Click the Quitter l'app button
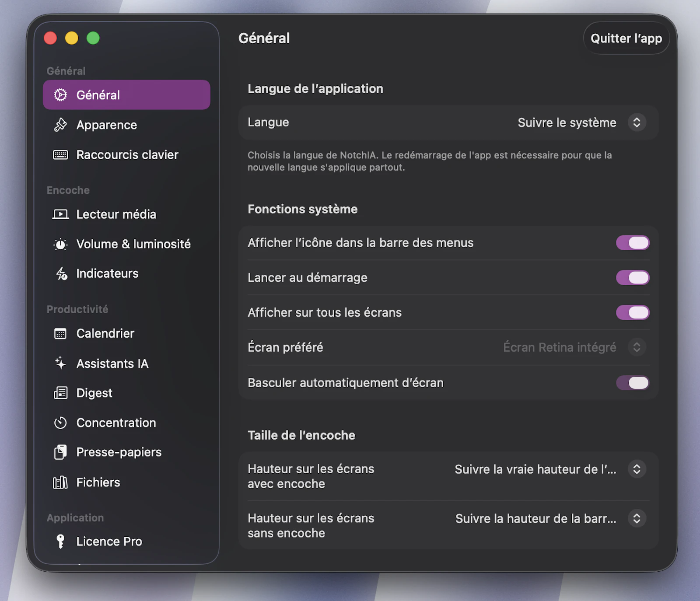Viewport: 700px width, 601px height. pos(626,38)
